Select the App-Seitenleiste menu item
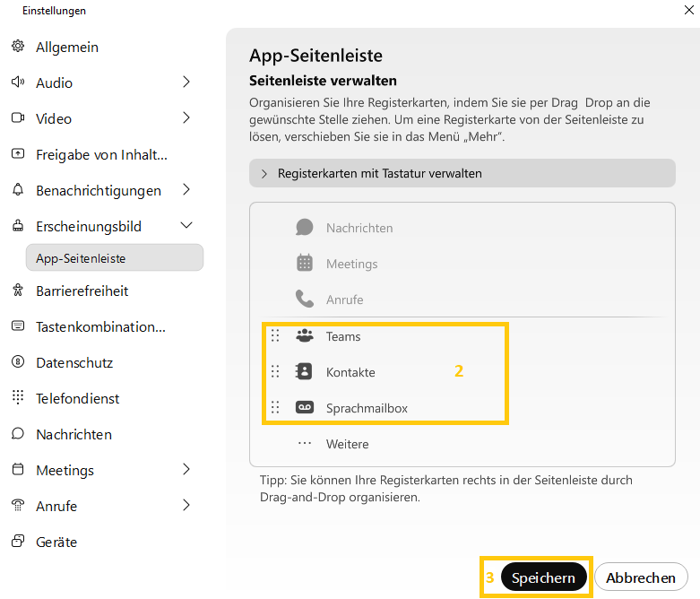 (115, 258)
